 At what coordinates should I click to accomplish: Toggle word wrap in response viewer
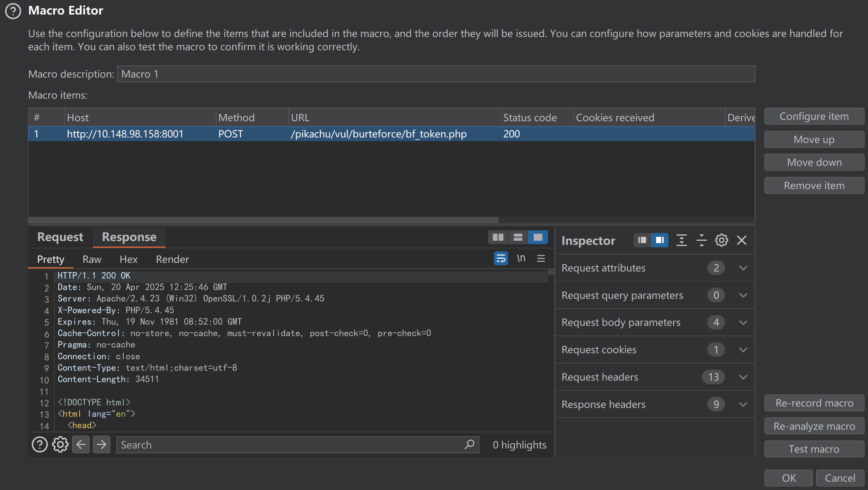click(501, 258)
